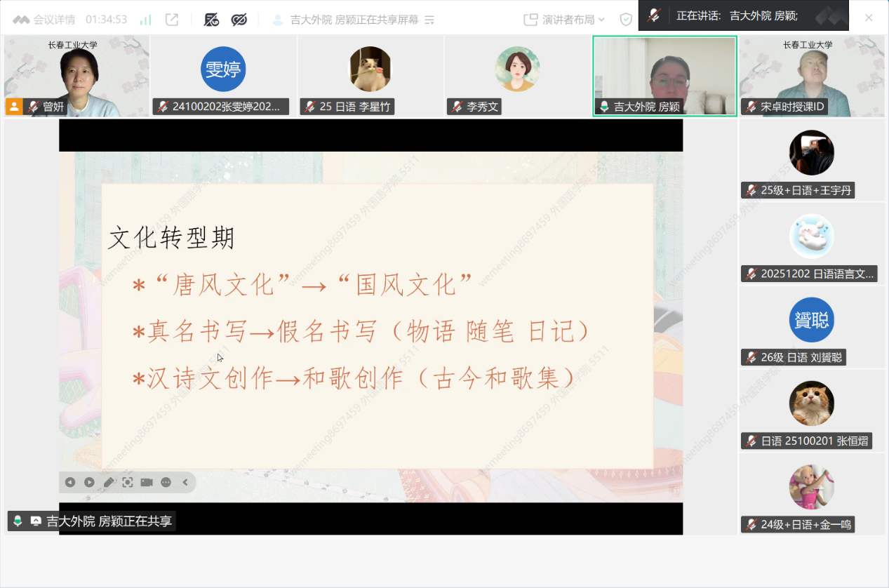
Task: Go to previous slide using back arrow
Action: [x=70, y=482]
